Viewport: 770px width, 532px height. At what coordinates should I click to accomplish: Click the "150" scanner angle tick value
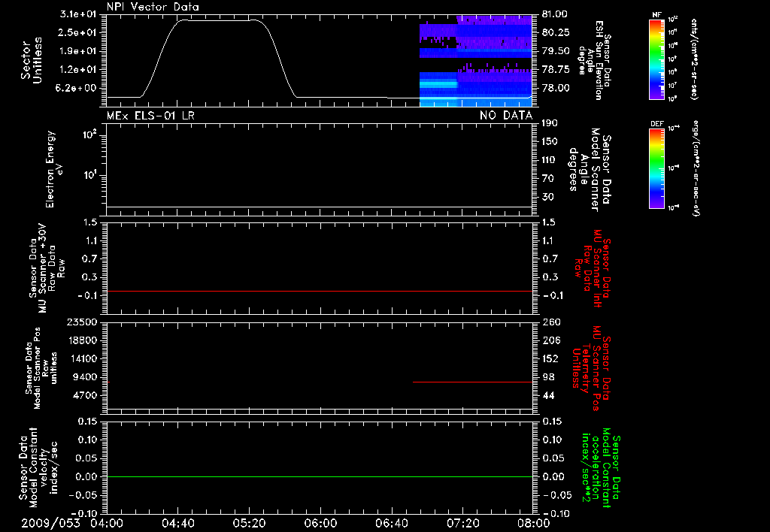tap(550, 142)
